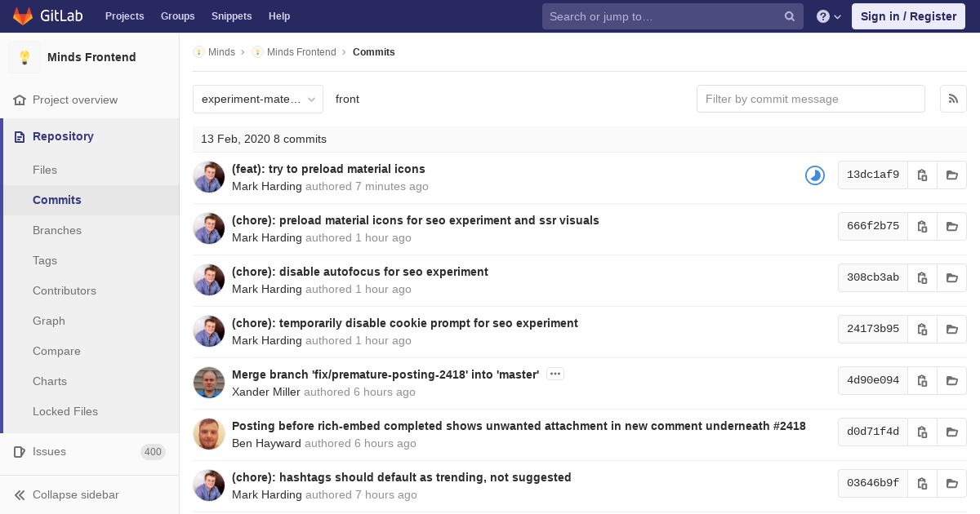980x514 pixels.
Task: Click the Sign in / Register button
Action: point(908,16)
